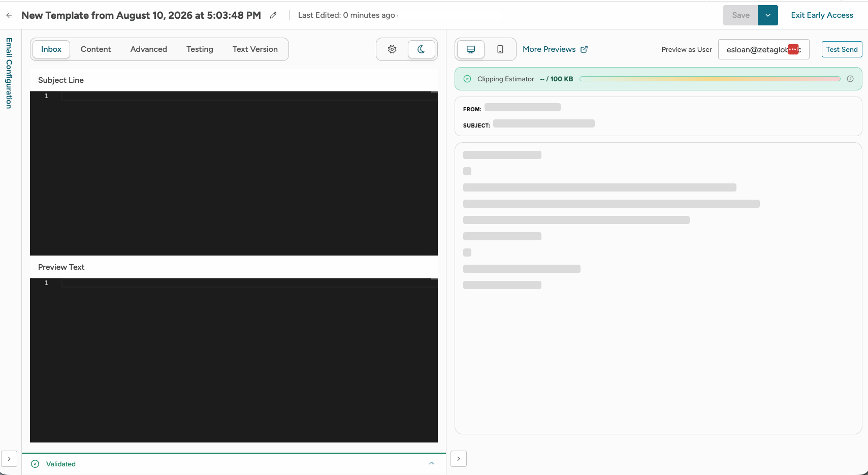Click the Subject Line label
This screenshot has height=475, width=868.
tap(61, 80)
